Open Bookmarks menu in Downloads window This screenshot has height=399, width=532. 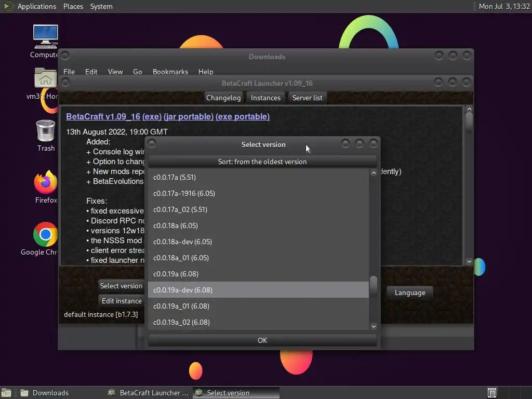[x=170, y=72]
